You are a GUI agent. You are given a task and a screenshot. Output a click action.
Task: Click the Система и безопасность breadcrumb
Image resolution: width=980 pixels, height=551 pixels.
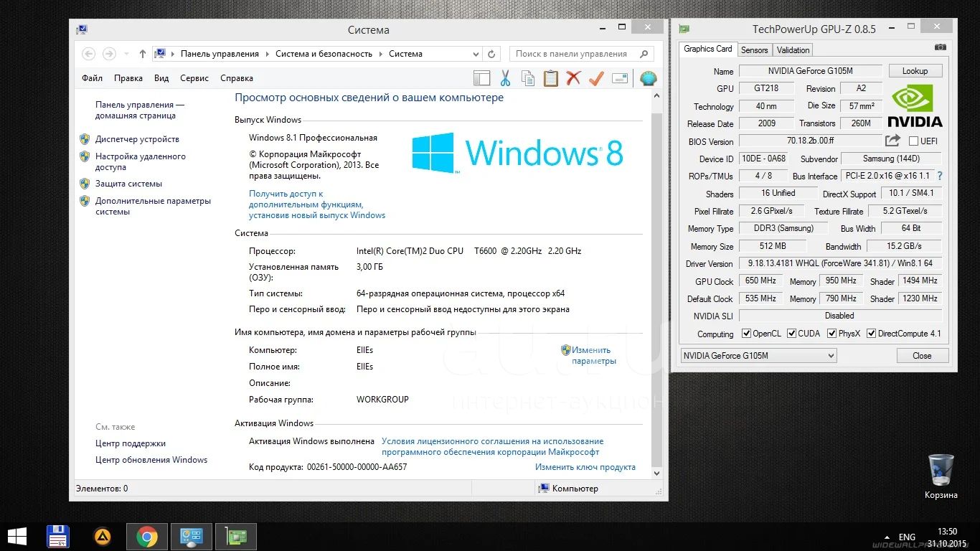pyautogui.click(x=324, y=54)
